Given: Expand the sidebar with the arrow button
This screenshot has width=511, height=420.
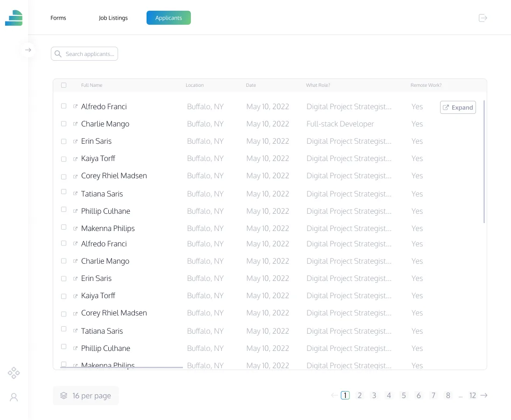Looking at the screenshot, I should click(28, 50).
